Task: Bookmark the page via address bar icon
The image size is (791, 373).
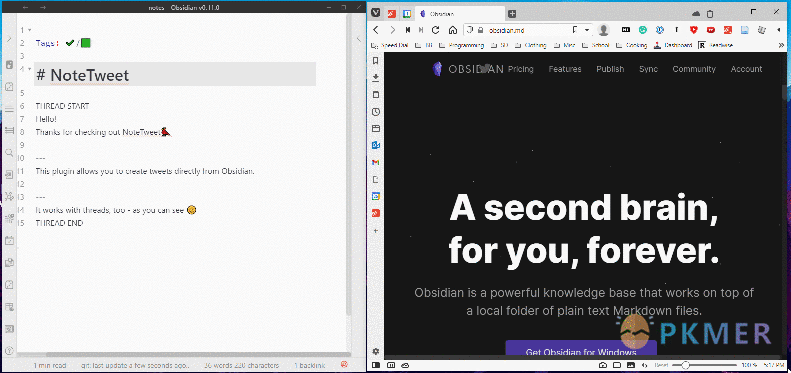Action: coord(576,30)
